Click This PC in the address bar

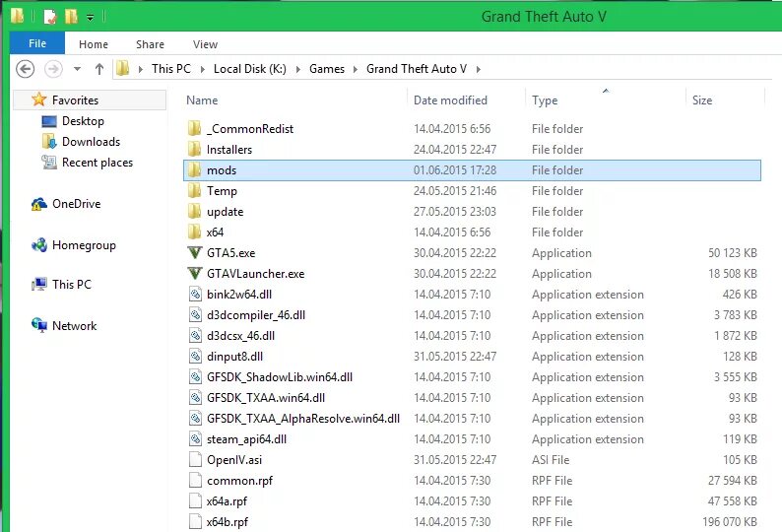171,69
